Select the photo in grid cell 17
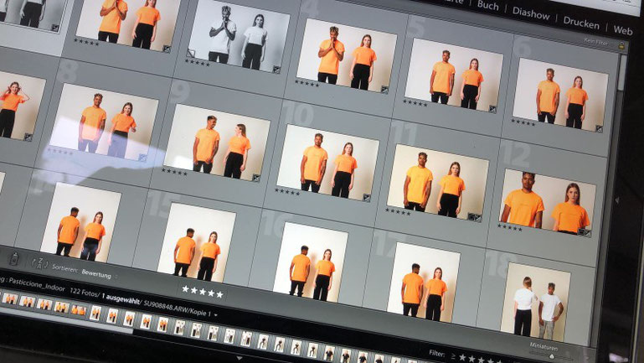 tap(423, 283)
